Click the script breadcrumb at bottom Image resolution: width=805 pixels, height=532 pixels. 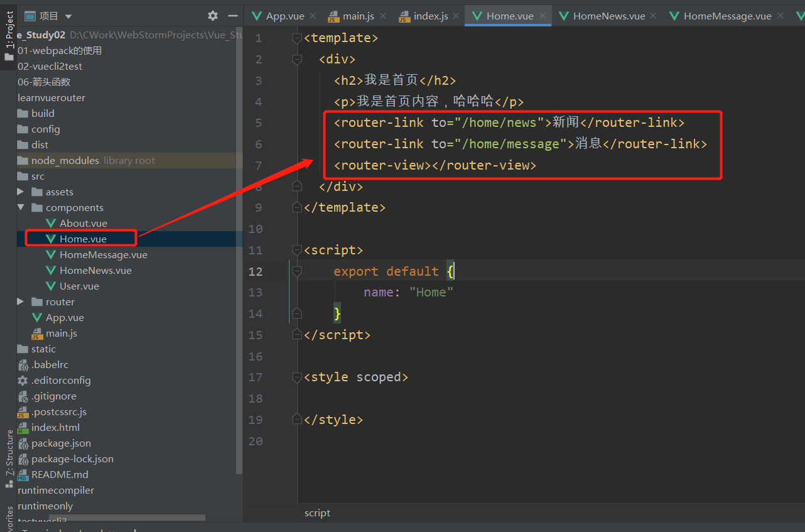317,513
